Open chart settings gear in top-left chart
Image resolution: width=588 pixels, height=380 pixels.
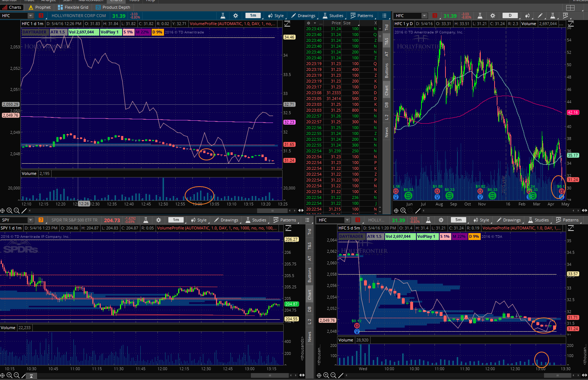tap(236, 16)
